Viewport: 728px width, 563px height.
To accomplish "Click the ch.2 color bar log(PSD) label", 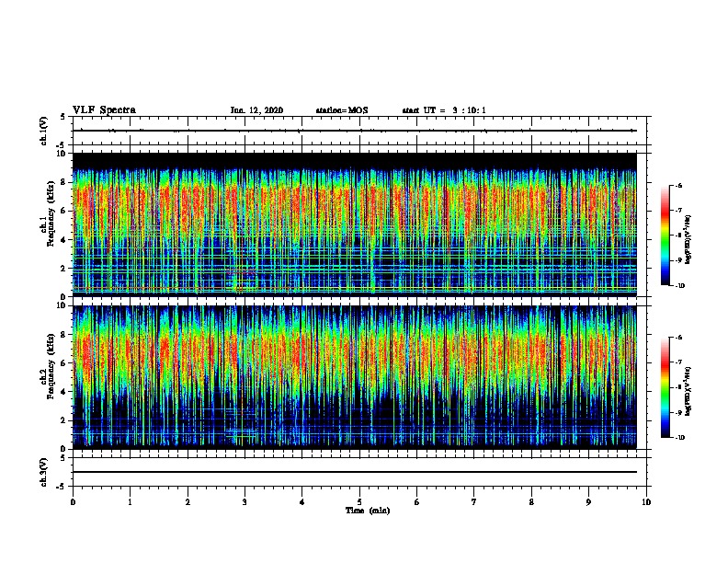I will pos(688,391).
